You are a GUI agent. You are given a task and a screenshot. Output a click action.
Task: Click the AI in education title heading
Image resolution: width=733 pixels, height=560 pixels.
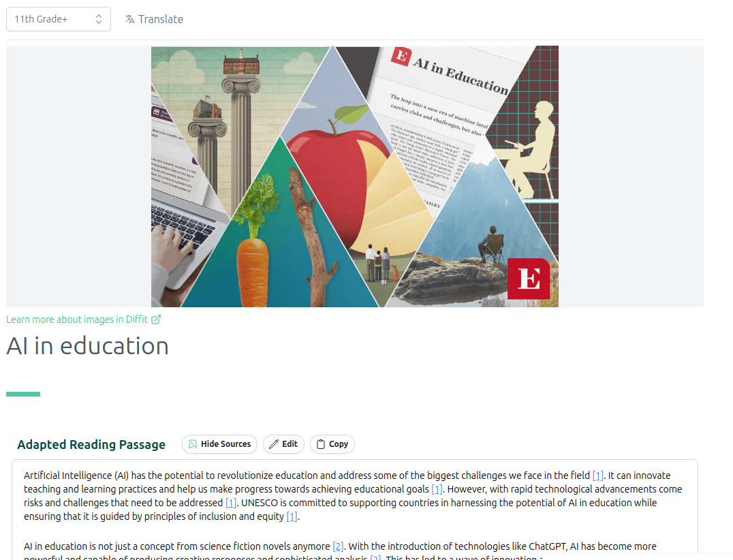(x=87, y=346)
